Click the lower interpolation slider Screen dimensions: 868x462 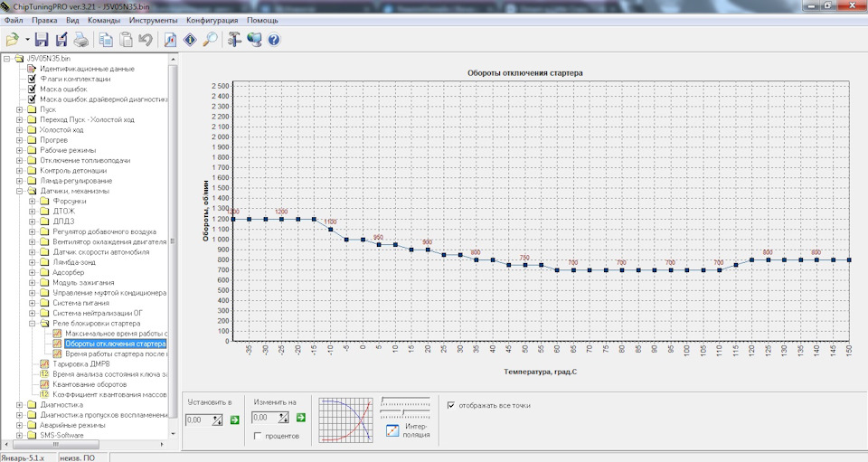tap(405, 413)
